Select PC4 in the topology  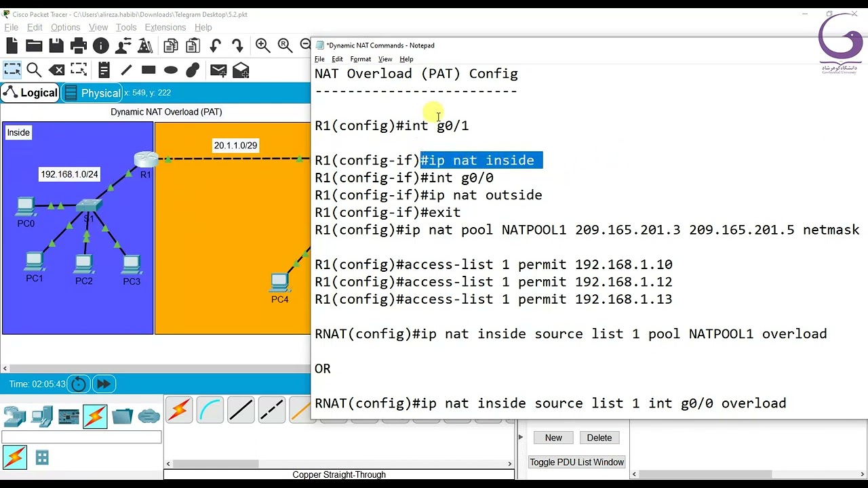coord(279,282)
